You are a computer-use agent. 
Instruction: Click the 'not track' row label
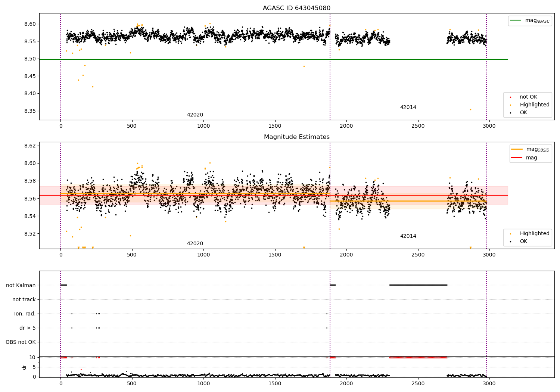coord(24,299)
